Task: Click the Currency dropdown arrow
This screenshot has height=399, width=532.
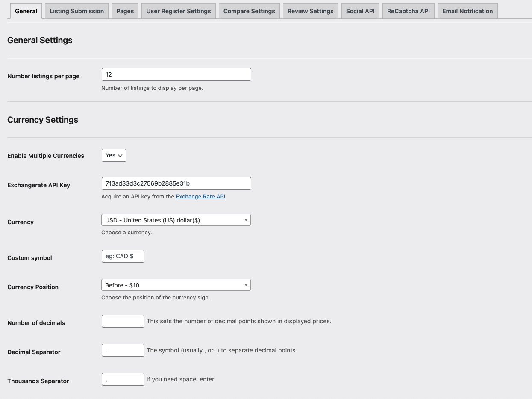Action: pyautogui.click(x=246, y=220)
